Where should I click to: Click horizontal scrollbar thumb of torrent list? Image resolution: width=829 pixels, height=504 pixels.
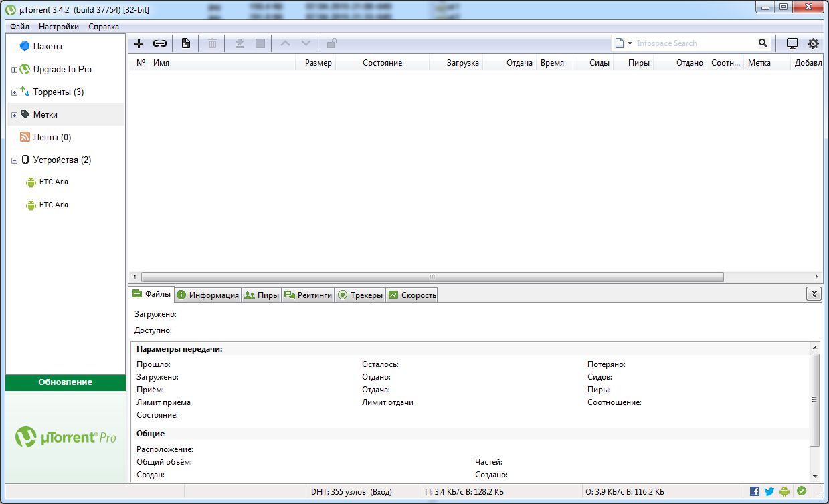point(432,277)
